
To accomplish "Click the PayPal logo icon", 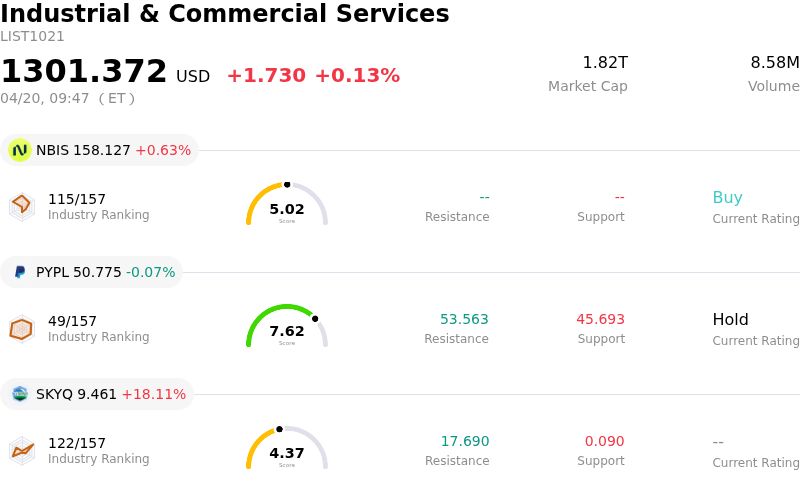I will point(20,272).
